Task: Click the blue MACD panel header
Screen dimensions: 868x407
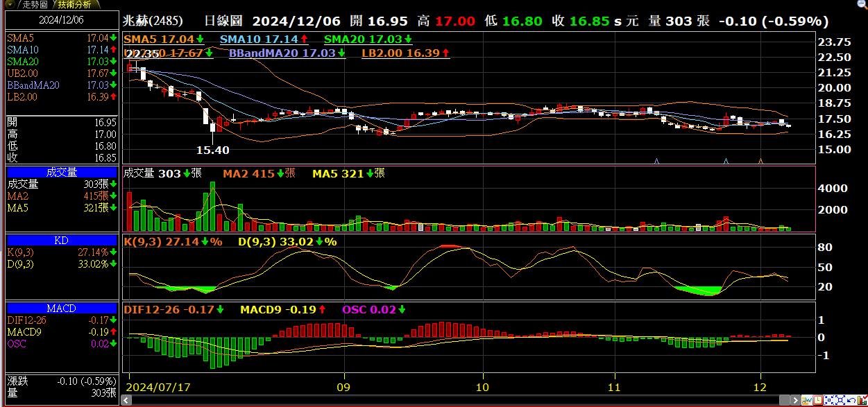Action: 62,308
